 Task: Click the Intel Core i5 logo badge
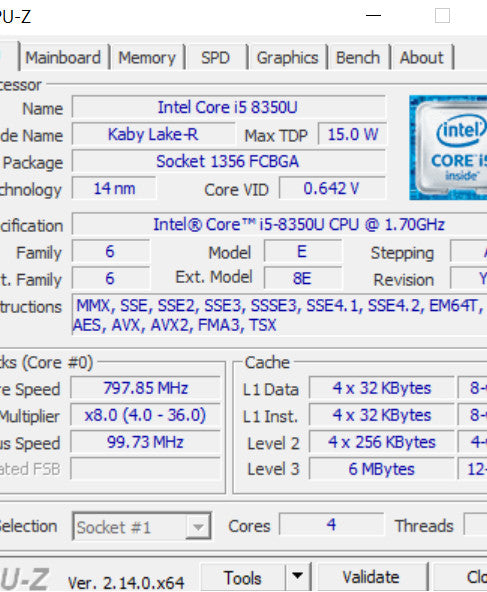click(448, 148)
